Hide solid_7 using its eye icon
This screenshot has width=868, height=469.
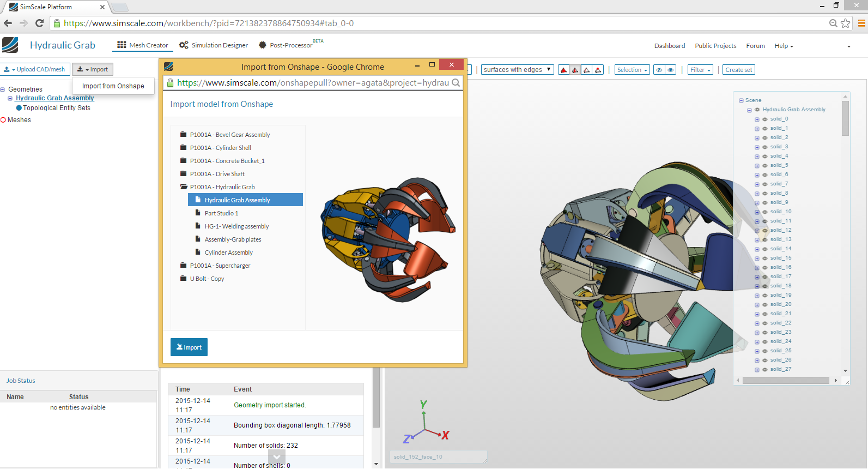point(764,184)
